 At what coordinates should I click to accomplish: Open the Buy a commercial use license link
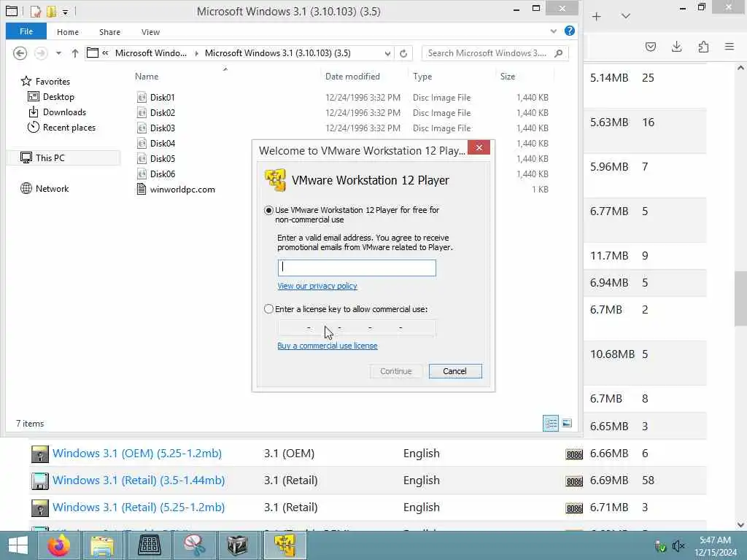click(x=328, y=346)
